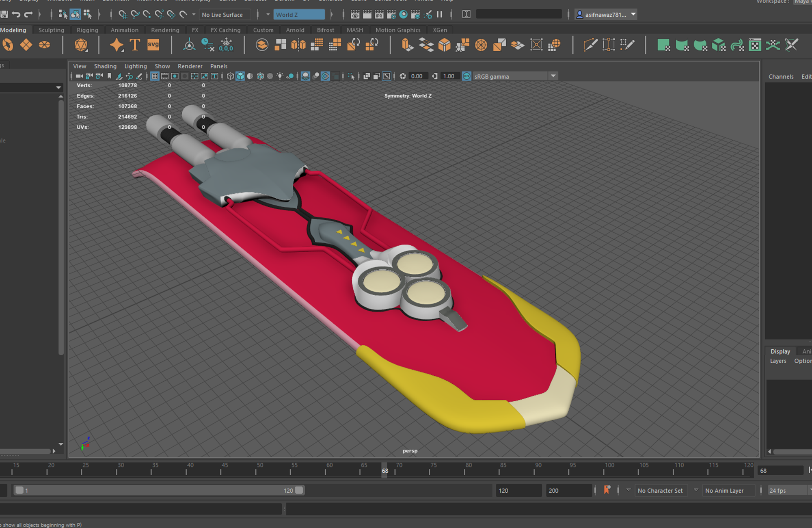
Task: Open the viewport Show menu
Action: click(162, 66)
